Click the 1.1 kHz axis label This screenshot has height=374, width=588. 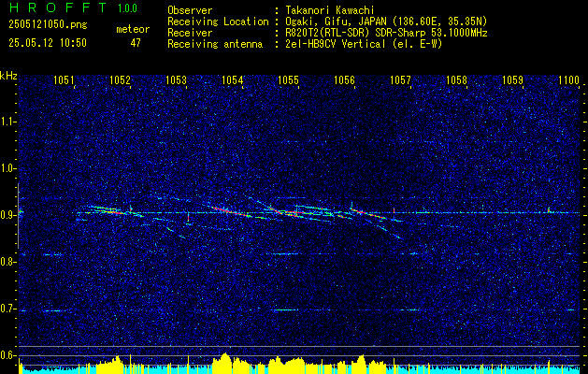[7, 122]
